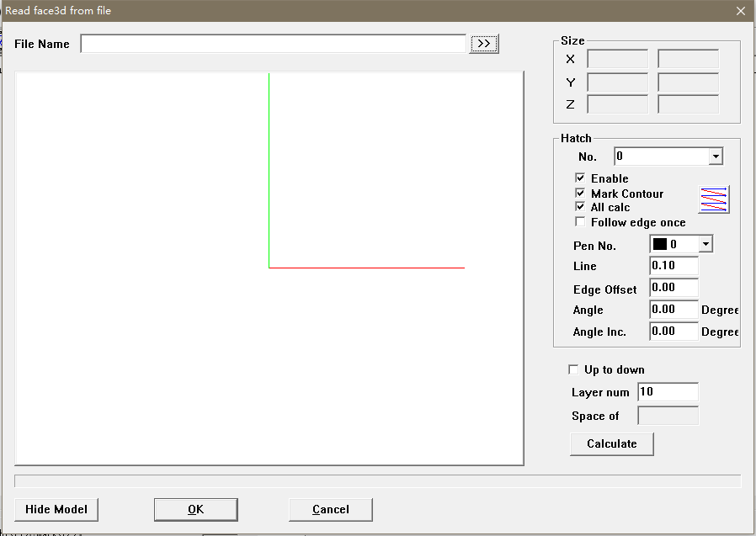Click the >> browse file button

[x=483, y=44]
